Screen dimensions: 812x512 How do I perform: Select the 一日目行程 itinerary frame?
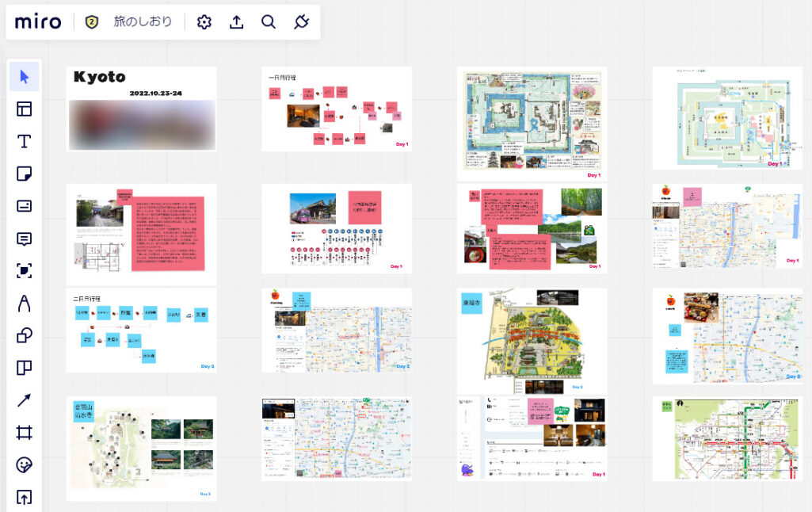tap(337, 109)
